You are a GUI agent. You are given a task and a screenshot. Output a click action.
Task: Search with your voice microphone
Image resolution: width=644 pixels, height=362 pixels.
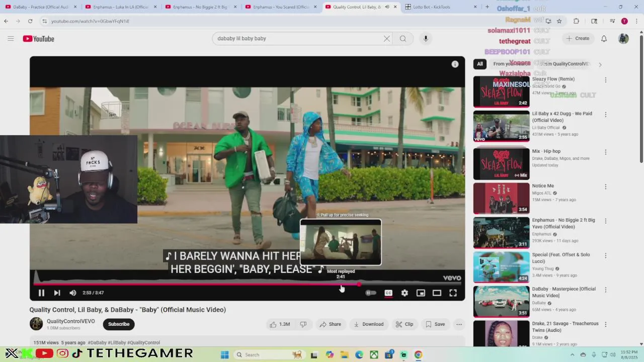click(x=426, y=39)
